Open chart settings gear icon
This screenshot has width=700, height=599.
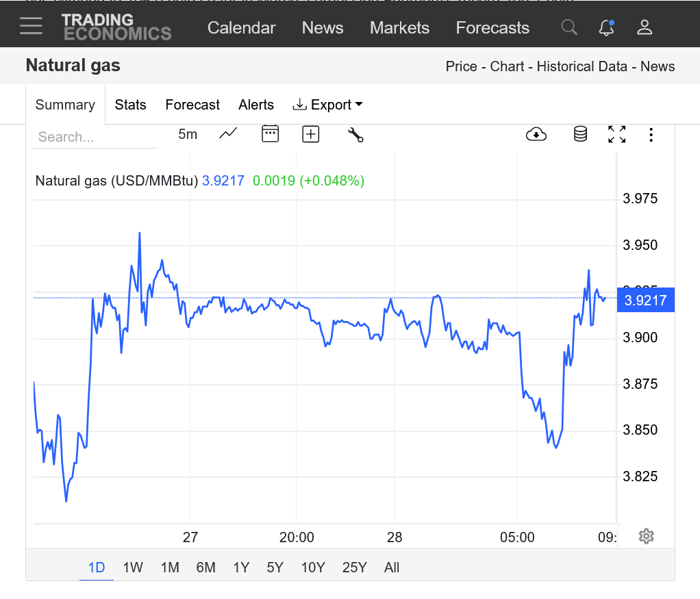(x=646, y=536)
